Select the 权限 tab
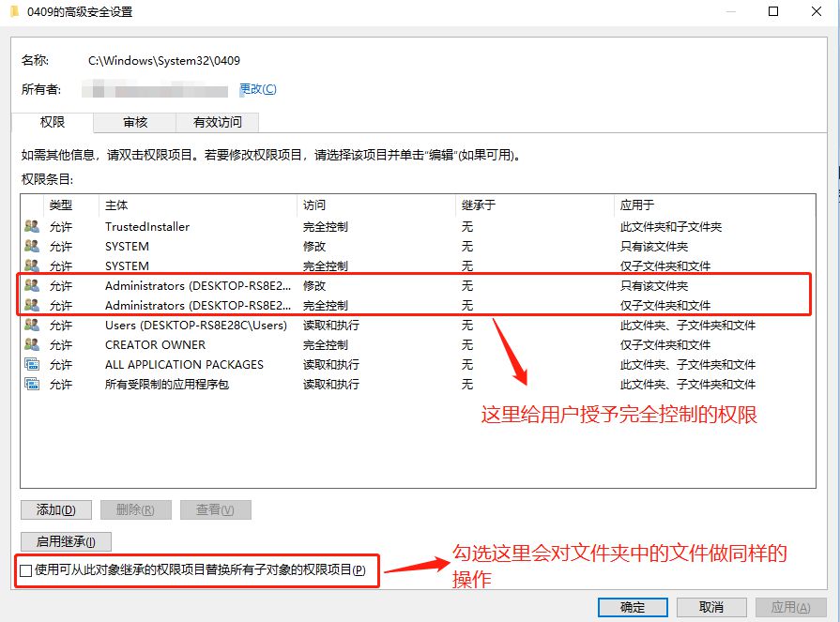Viewport: 840px width, 622px height. click(x=53, y=122)
